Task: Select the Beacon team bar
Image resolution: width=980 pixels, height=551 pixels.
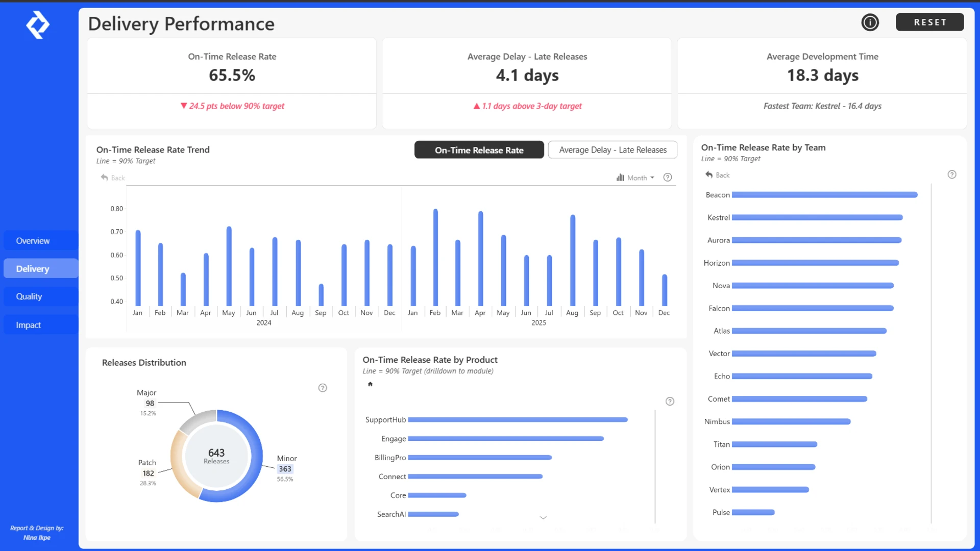Action: point(824,195)
